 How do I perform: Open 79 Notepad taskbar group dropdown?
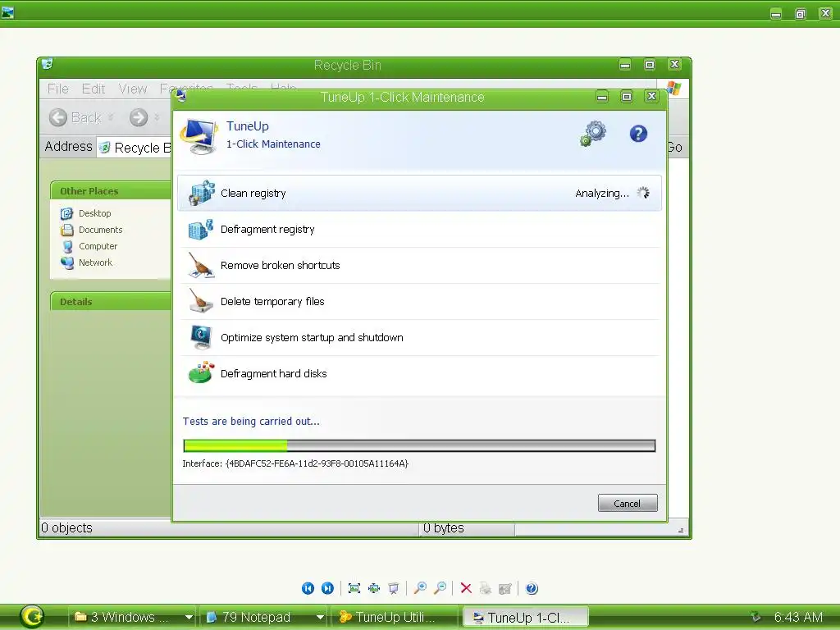(x=320, y=617)
